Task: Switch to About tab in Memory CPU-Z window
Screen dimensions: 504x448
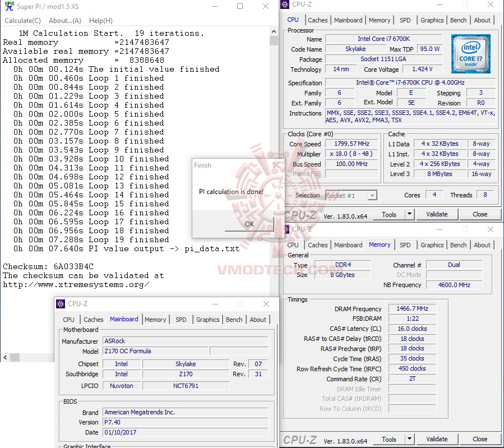Action: pyautogui.click(x=482, y=245)
